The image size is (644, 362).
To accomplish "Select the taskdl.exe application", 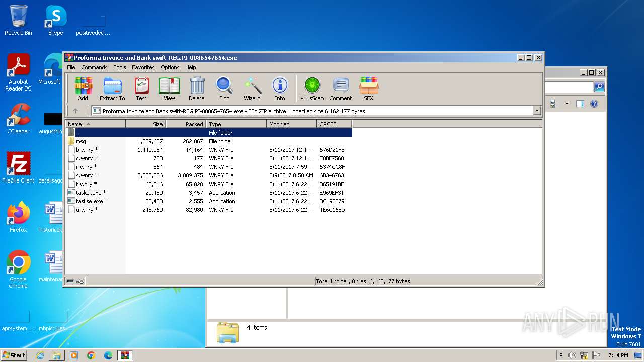I will pyautogui.click(x=209, y=193).
